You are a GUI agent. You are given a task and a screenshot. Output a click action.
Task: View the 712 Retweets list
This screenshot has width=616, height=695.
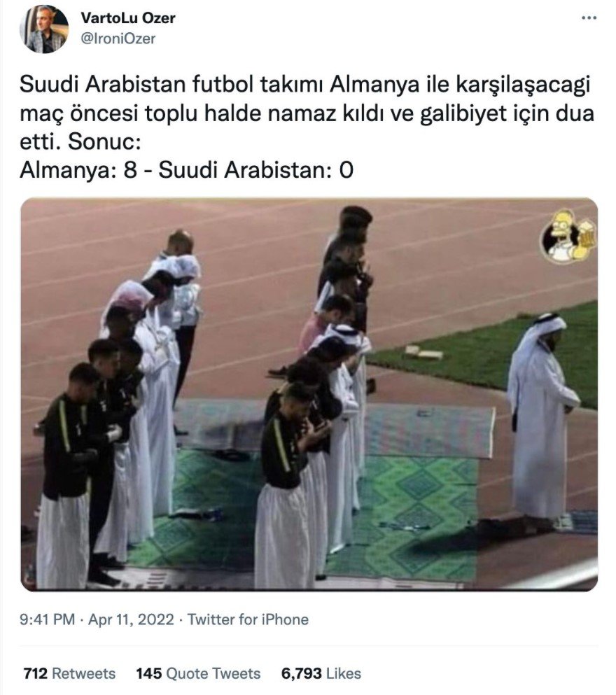point(69,673)
